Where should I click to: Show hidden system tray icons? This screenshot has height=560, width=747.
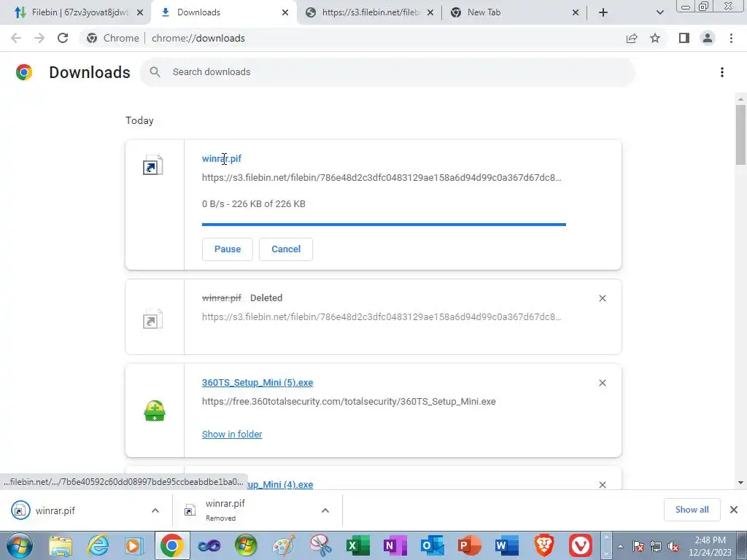click(x=620, y=547)
